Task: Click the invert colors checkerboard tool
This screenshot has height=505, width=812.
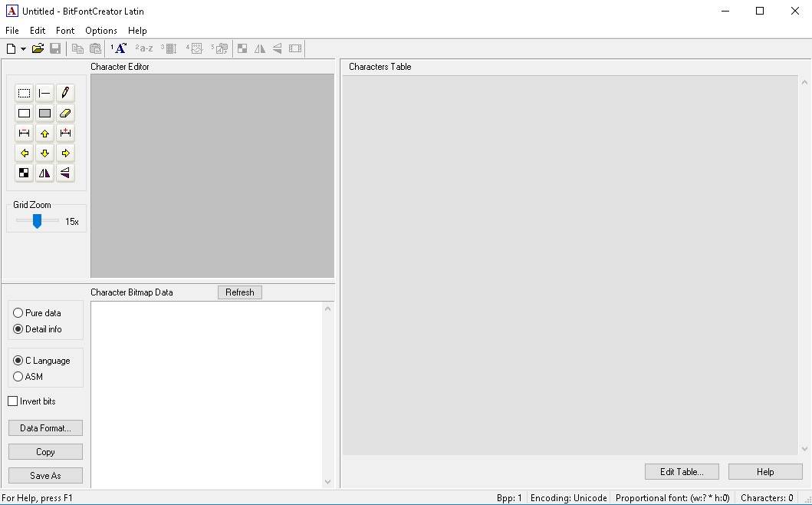Action: [25, 173]
